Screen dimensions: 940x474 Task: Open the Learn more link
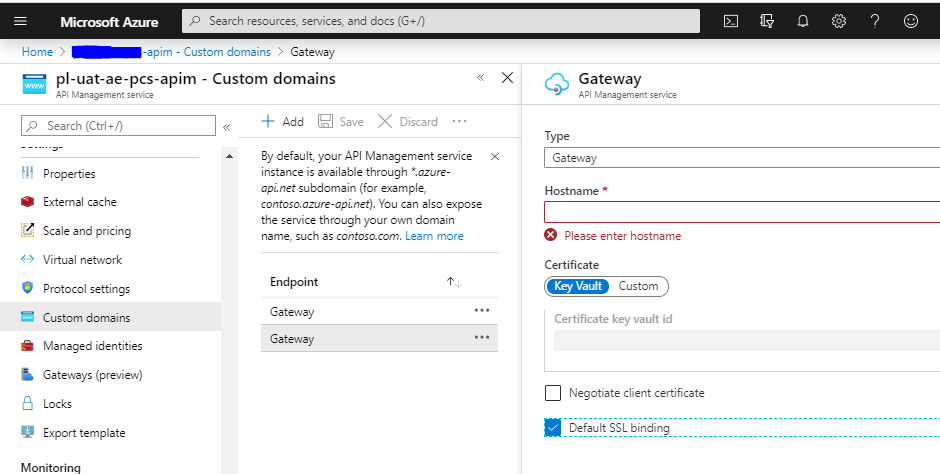434,236
